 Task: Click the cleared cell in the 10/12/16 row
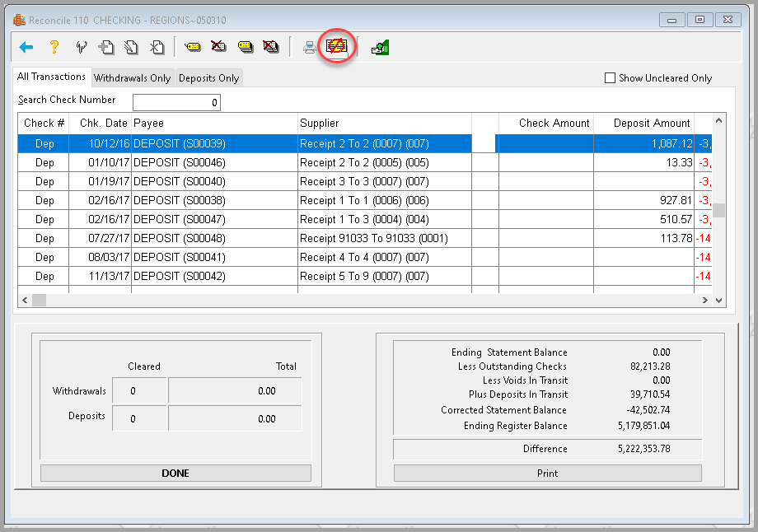click(x=484, y=143)
